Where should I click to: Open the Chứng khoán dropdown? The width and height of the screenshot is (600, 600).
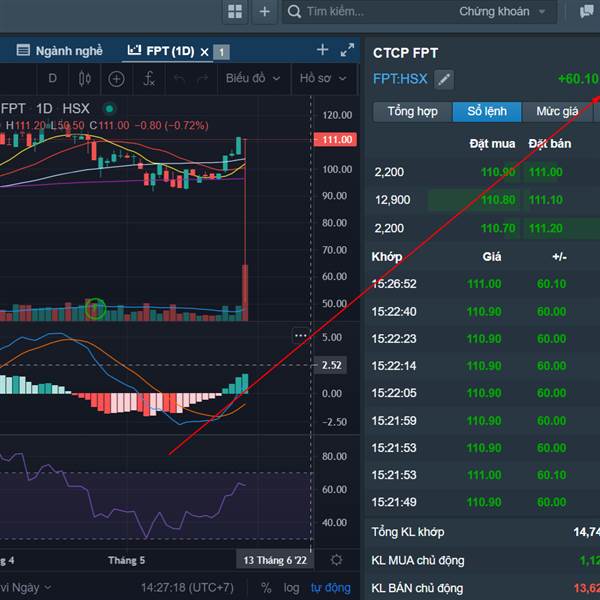pos(502,11)
